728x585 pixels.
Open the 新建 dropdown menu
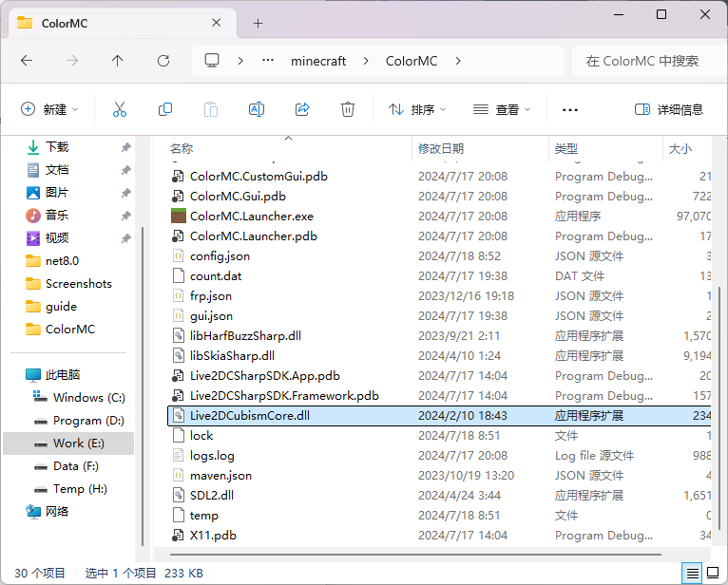50,109
